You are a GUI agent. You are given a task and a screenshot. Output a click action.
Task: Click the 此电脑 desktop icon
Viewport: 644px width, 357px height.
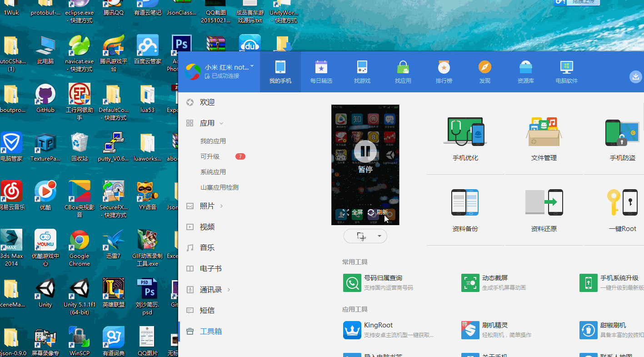point(45,50)
